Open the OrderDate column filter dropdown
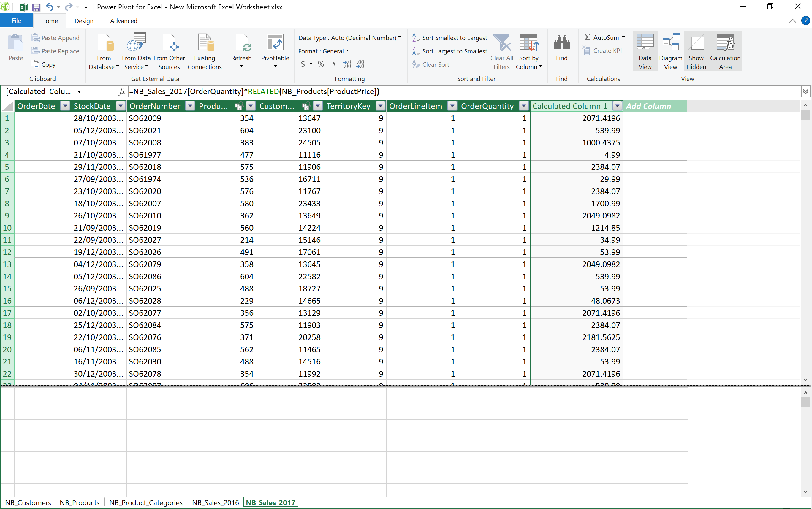 click(x=65, y=106)
